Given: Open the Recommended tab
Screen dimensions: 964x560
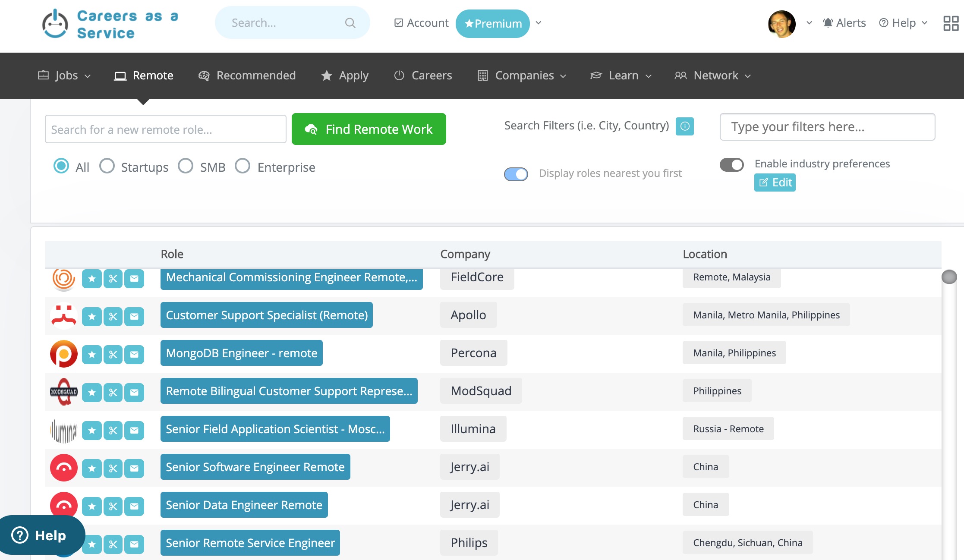Looking at the screenshot, I should [247, 76].
